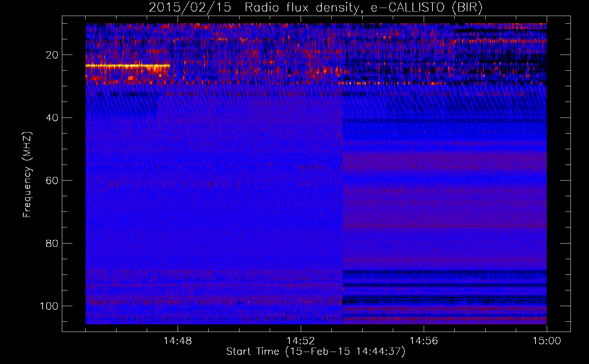This screenshot has width=589, height=364.
Task: Click the 20 MHz frequency tick label
Action: [x=52, y=55]
